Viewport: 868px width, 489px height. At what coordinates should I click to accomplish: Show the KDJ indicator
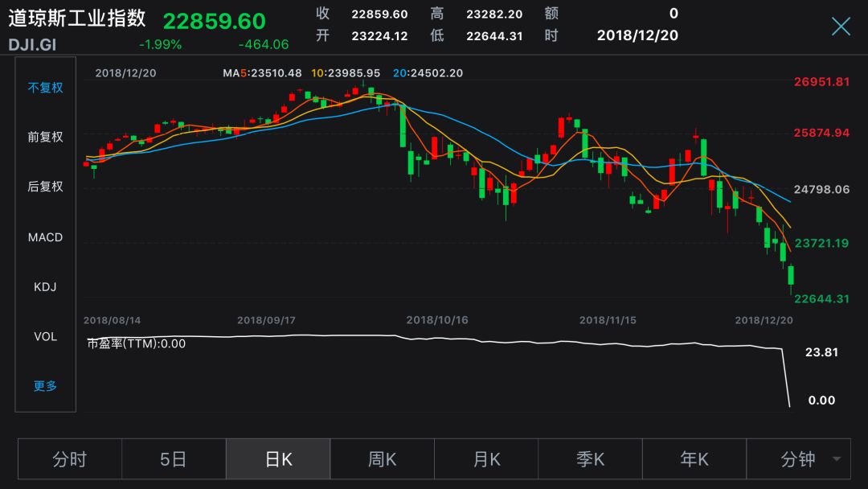pyautogui.click(x=45, y=287)
